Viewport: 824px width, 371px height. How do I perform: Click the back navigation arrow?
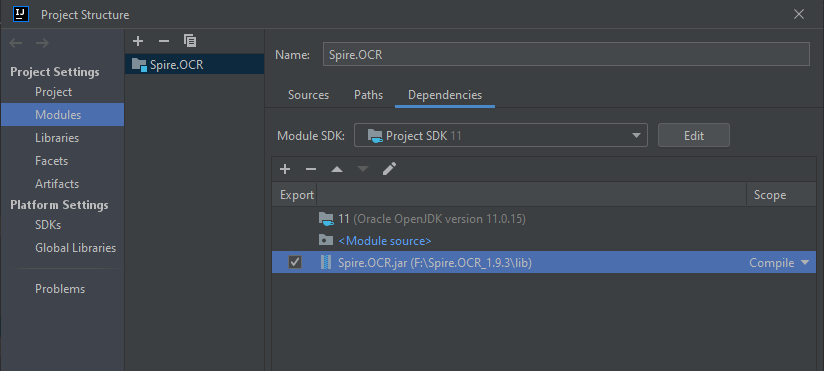tap(16, 43)
